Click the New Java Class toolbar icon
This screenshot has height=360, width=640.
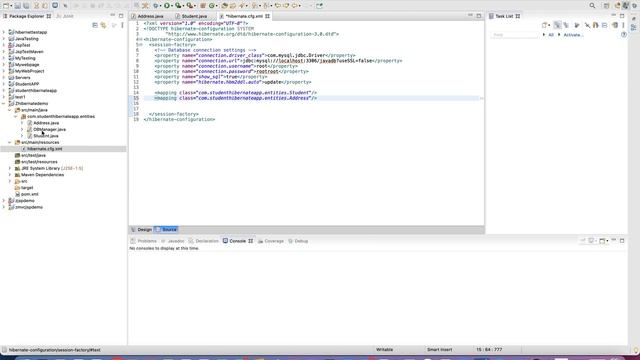(x=212, y=6)
